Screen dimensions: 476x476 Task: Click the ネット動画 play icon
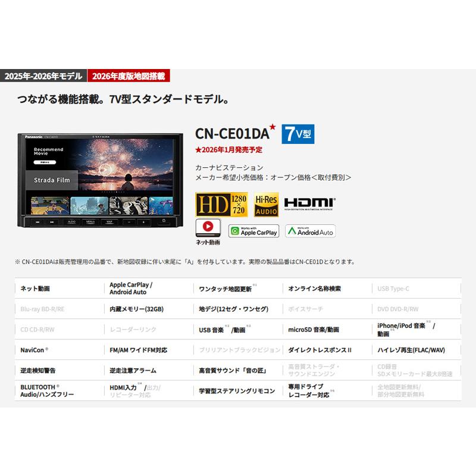208,228
